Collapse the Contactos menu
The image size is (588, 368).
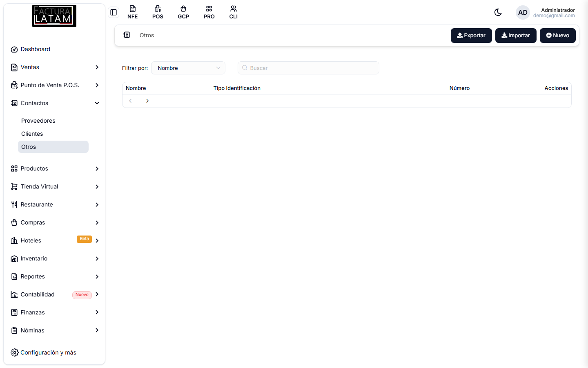(54, 103)
